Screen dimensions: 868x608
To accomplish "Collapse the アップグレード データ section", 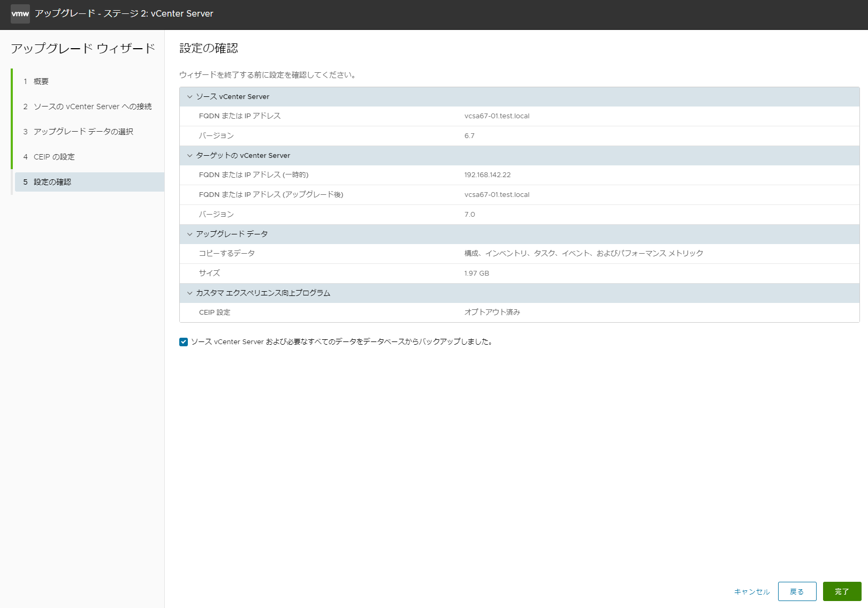I will point(189,234).
